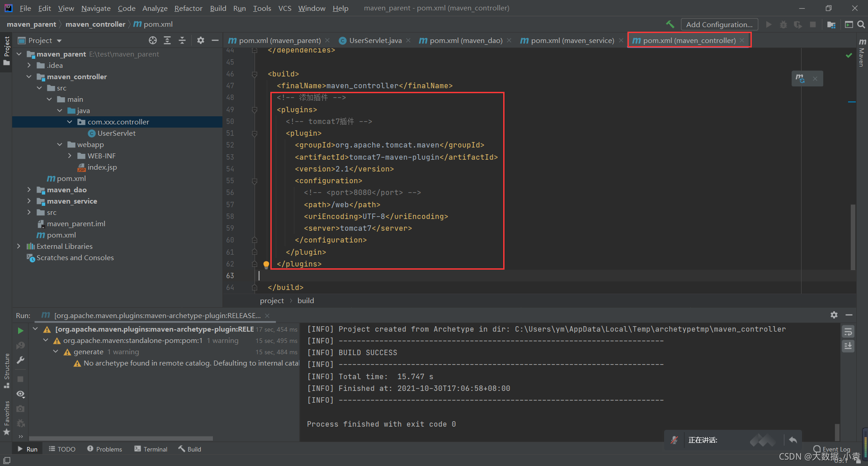Expand the WEB-INF folder

tap(70, 156)
